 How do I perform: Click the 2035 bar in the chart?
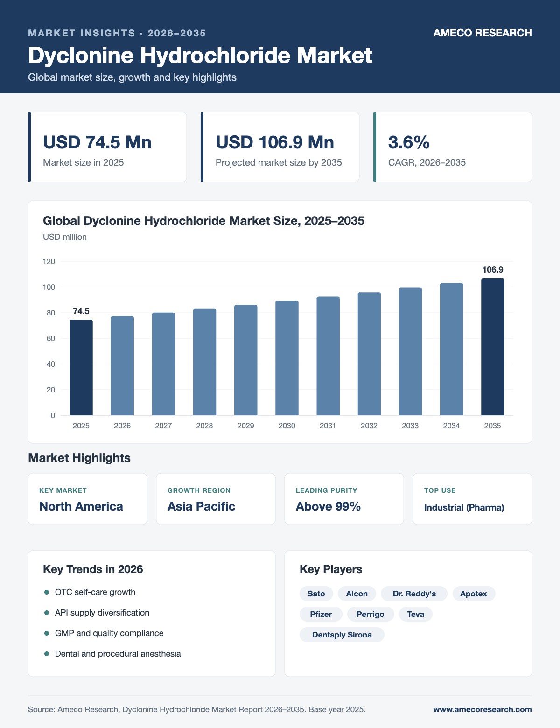(493, 347)
